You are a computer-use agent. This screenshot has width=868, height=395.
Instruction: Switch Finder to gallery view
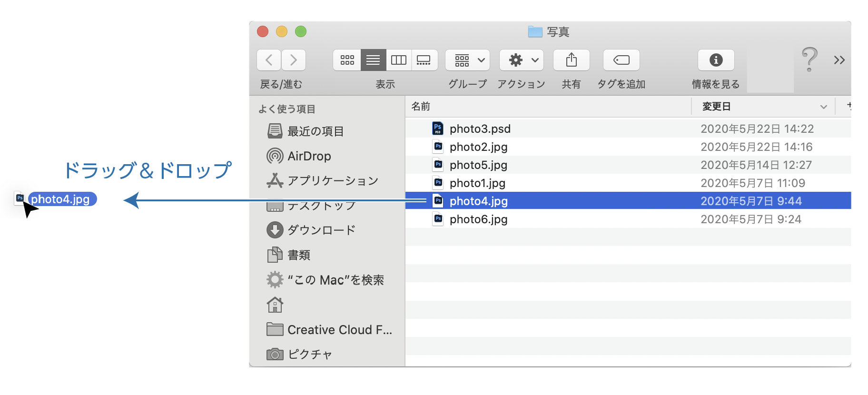click(424, 60)
